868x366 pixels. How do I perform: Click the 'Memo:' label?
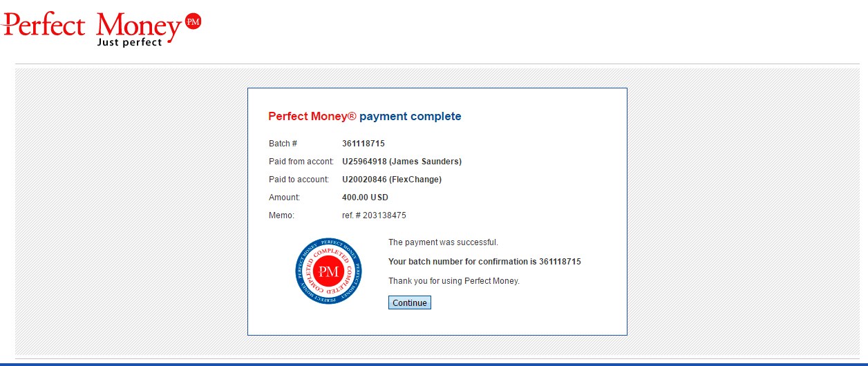point(281,215)
